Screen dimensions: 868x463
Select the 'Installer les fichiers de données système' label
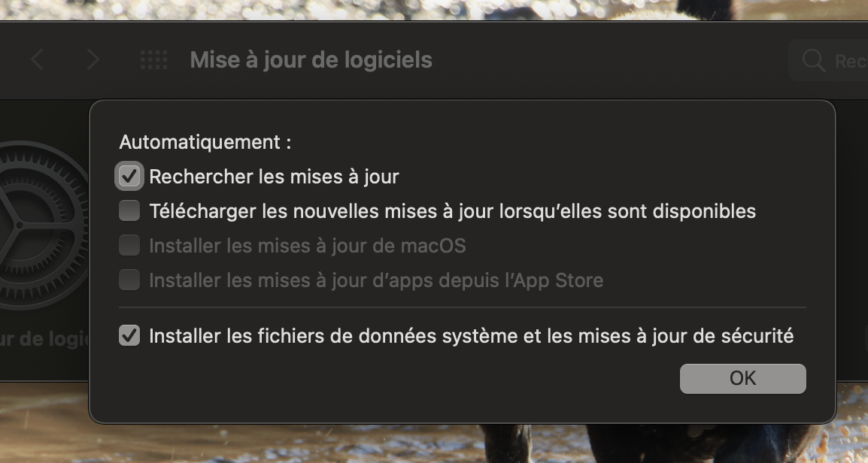click(x=471, y=336)
